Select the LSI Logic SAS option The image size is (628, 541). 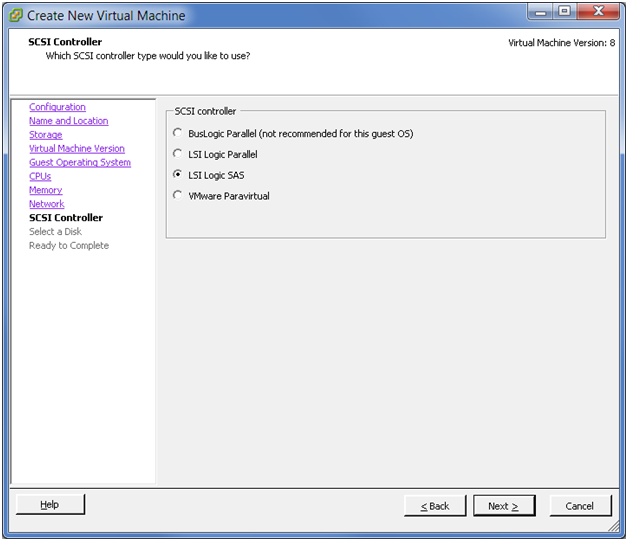click(x=178, y=175)
